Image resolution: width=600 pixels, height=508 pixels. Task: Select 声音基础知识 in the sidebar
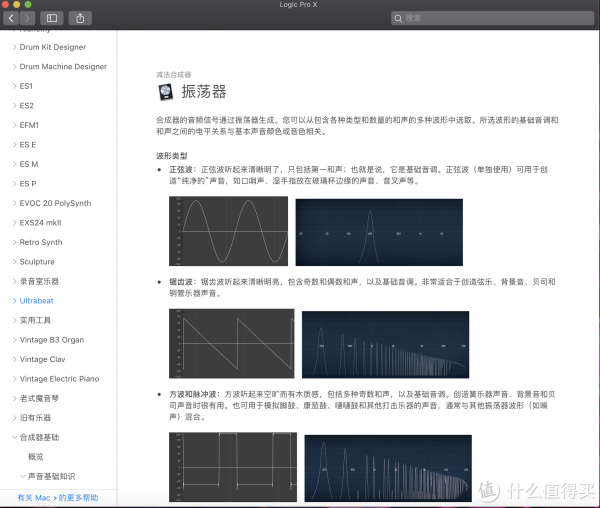click(52, 476)
